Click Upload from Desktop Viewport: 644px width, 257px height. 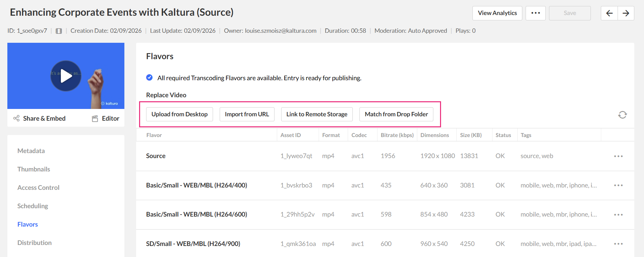(x=180, y=114)
